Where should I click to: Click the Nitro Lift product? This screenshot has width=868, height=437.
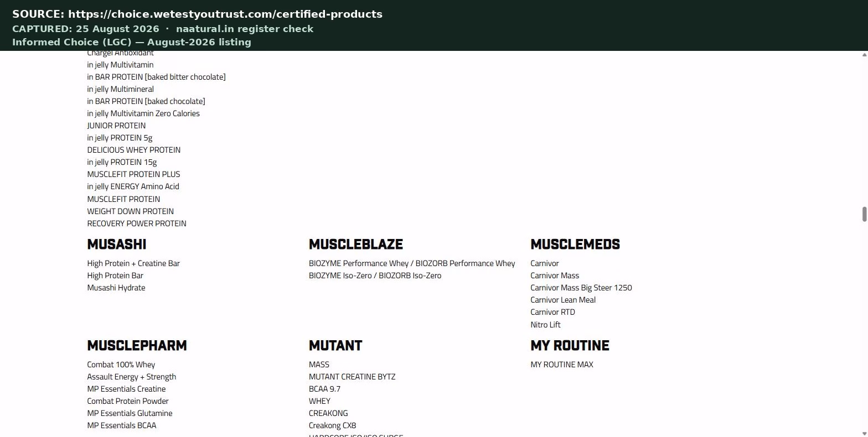[x=545, y=325]
